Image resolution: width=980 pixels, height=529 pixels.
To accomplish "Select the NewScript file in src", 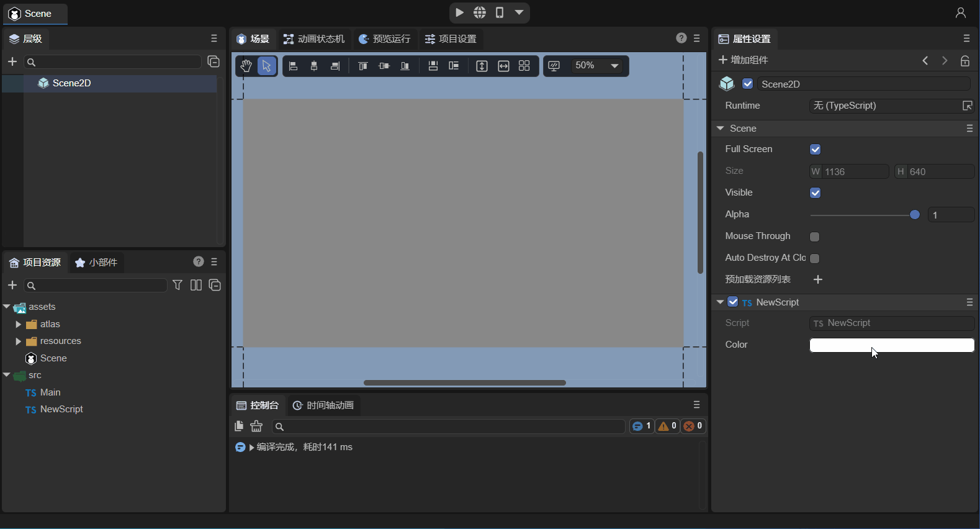I will (61, 409).
